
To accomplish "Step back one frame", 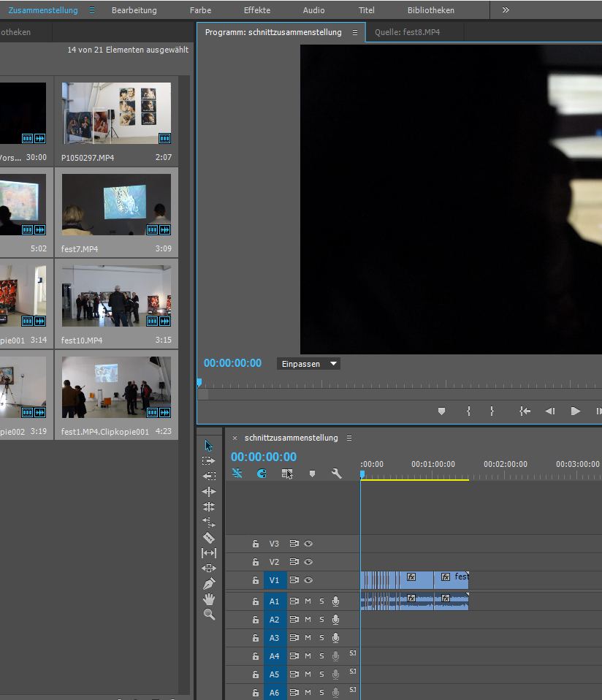I will [x=550, y=411].
